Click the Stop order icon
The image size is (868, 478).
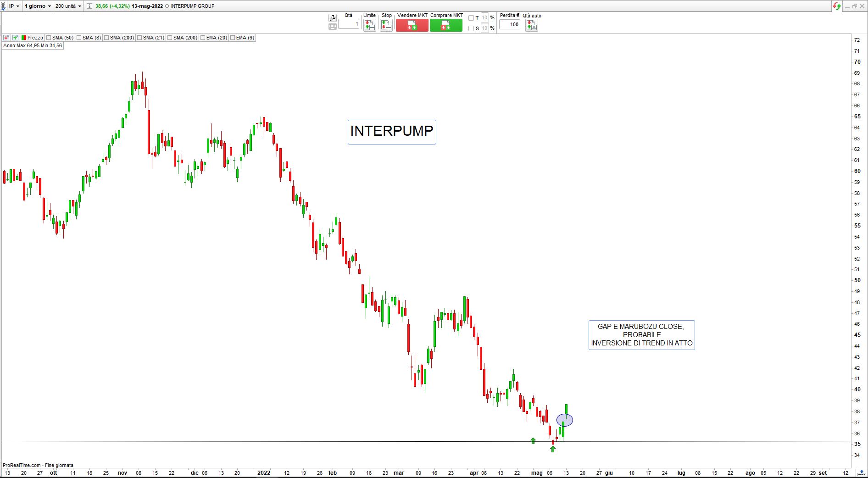pos(386,26)
